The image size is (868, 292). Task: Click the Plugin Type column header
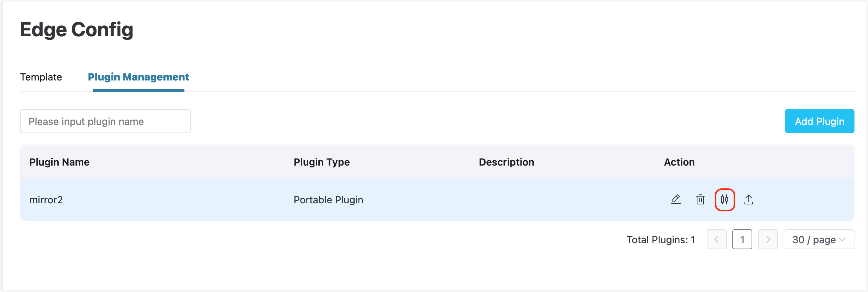pyautogui.click(x=321, y=162)
